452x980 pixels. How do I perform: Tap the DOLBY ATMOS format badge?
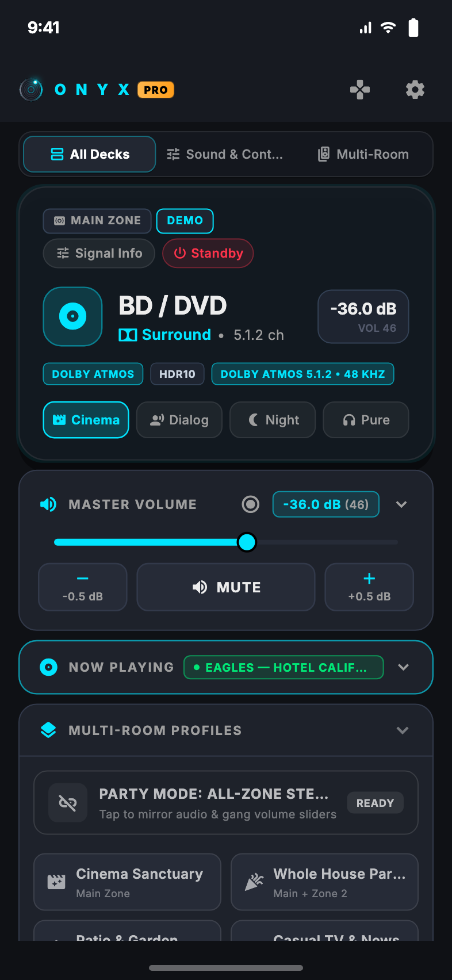pyautogui.click(x=93, y=374)
